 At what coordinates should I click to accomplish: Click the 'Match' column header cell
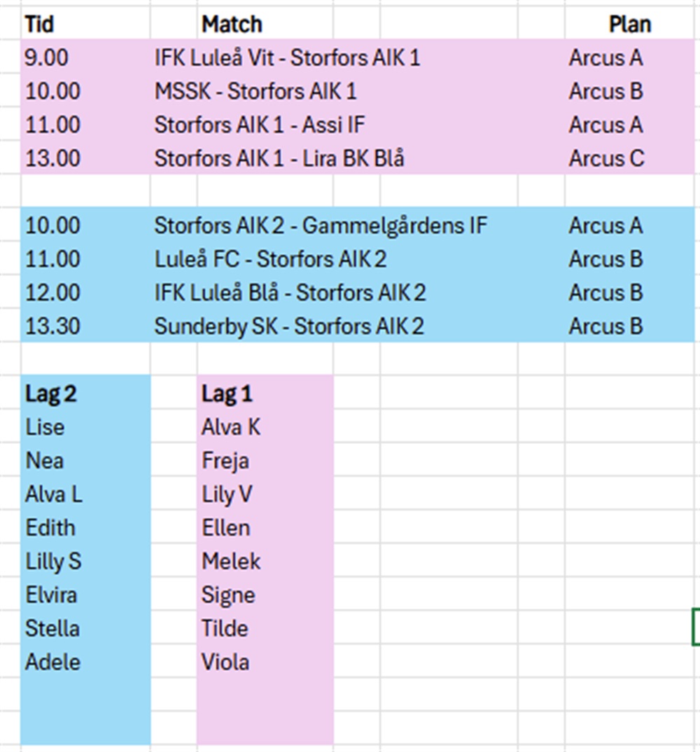pyautogui.click(x=232, y=25)
